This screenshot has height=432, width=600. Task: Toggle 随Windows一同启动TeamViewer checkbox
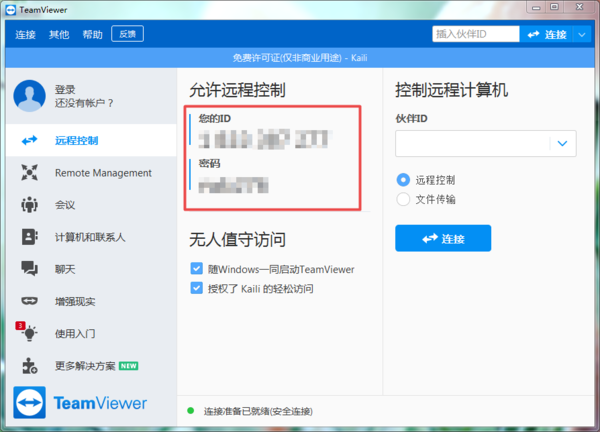197,269
